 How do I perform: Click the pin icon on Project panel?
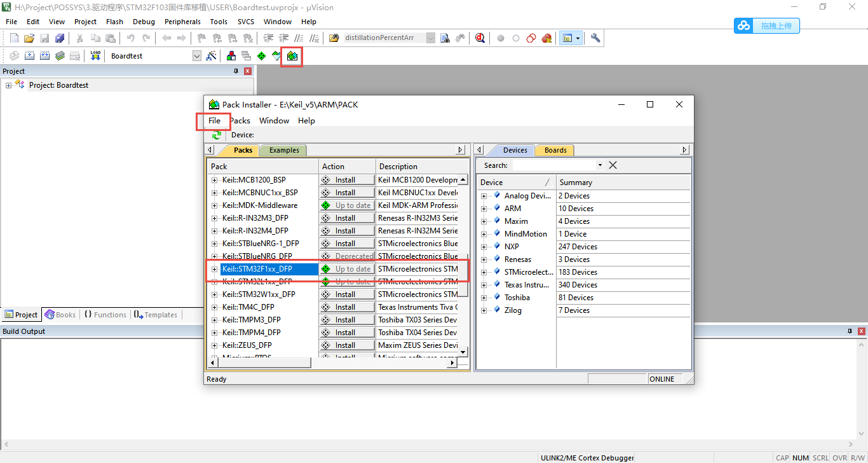236,71
